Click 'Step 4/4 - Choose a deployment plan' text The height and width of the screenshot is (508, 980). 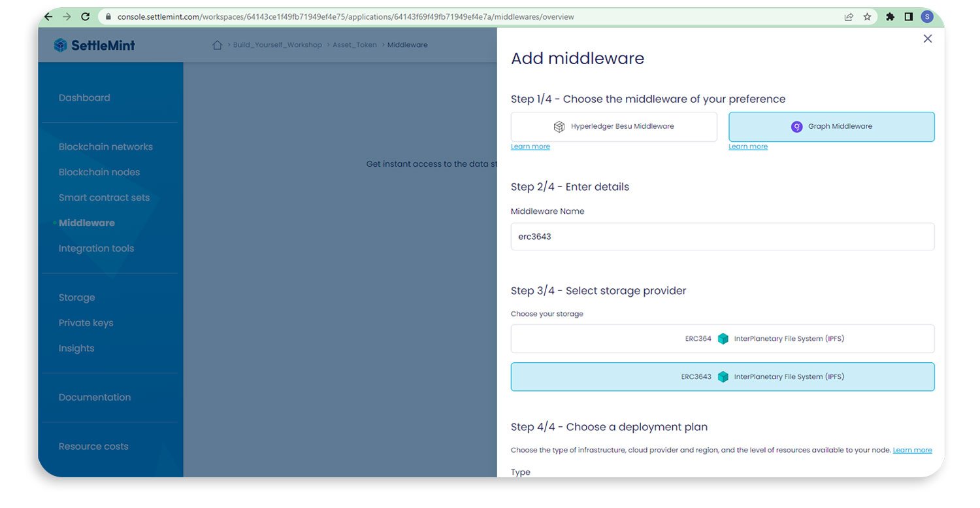coord(609,427)
